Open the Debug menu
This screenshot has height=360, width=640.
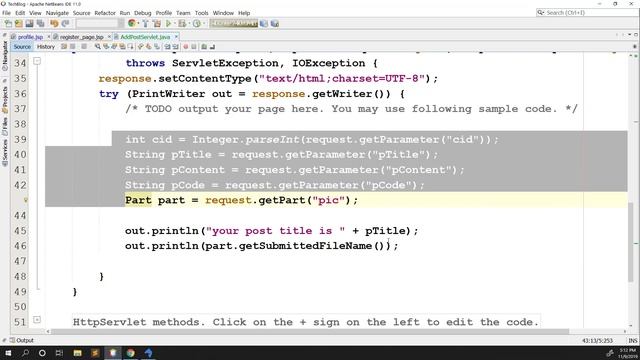point(142,13)
